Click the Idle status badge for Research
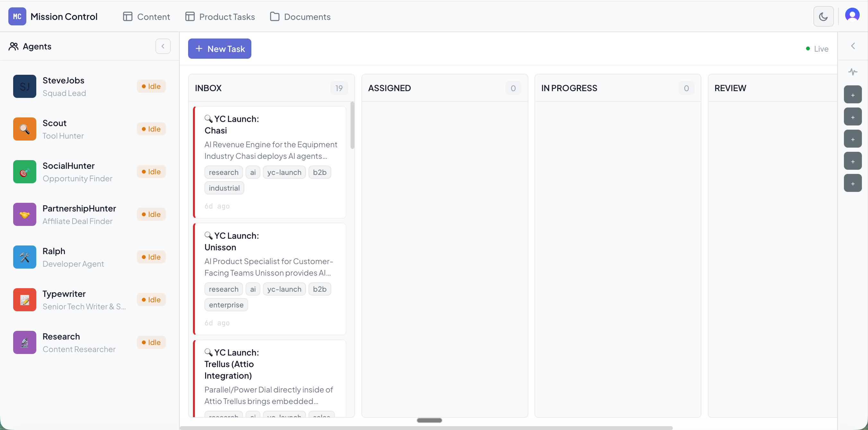Screen dimensions: 868x430 151,342
